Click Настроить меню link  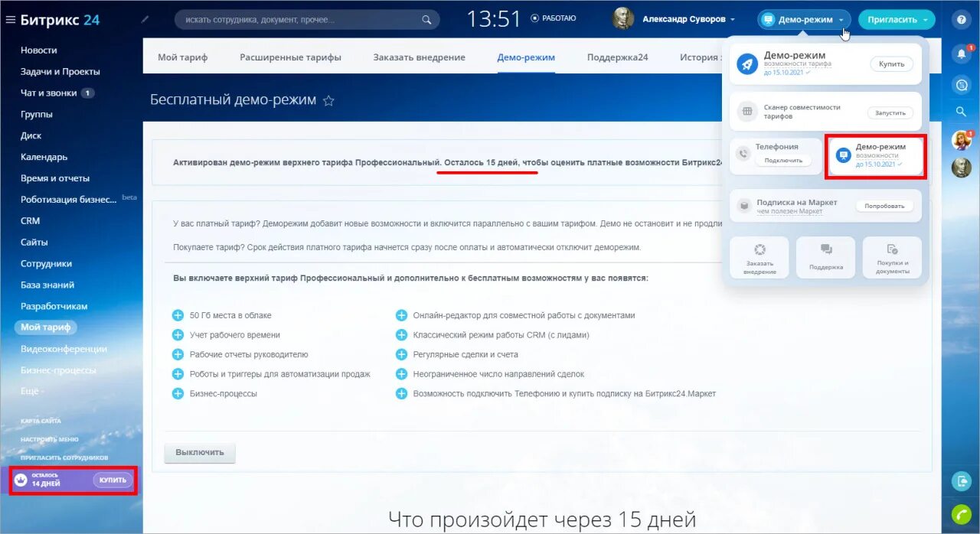coord(50,439)
